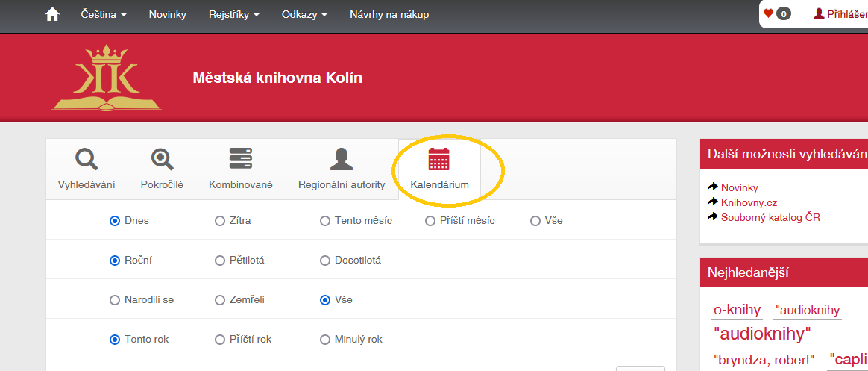Click arrow icon beside Souborný katalog ČR

tap(713, 216)
